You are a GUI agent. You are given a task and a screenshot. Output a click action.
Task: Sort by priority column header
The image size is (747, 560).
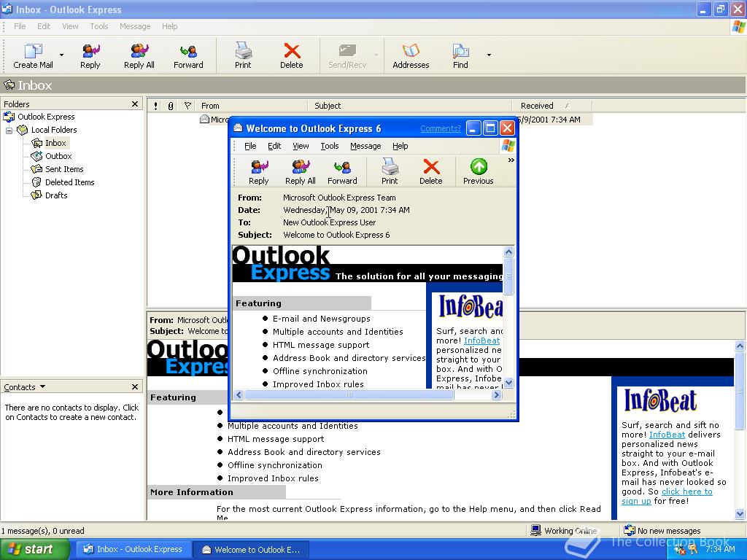point(156,106)
